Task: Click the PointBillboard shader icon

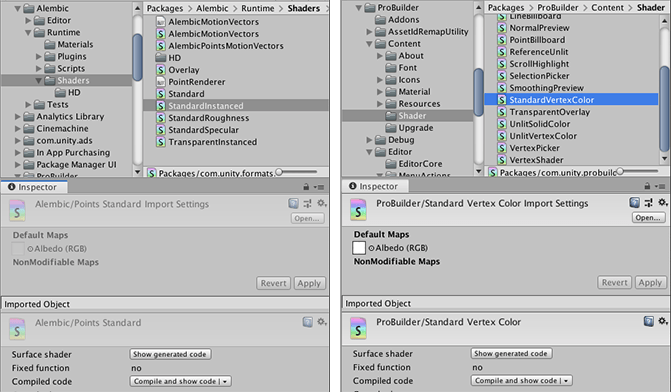Action: (x=502, y=40)
